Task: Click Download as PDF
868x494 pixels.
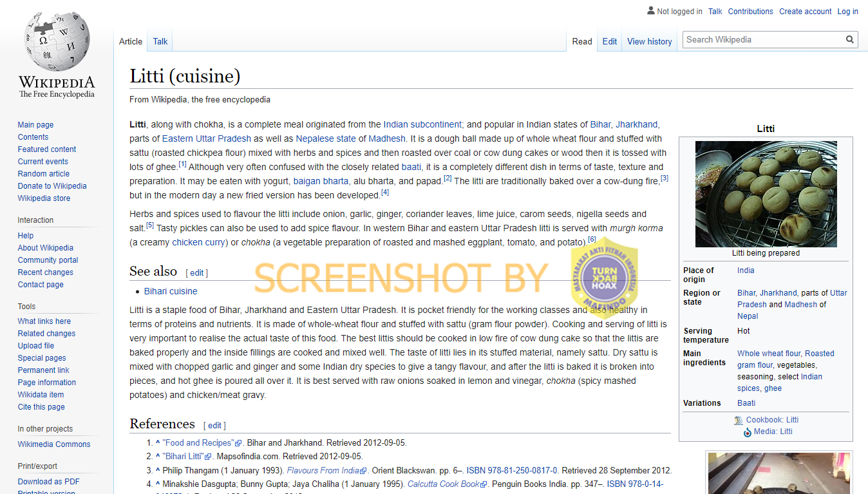Action: click(49, 482)
